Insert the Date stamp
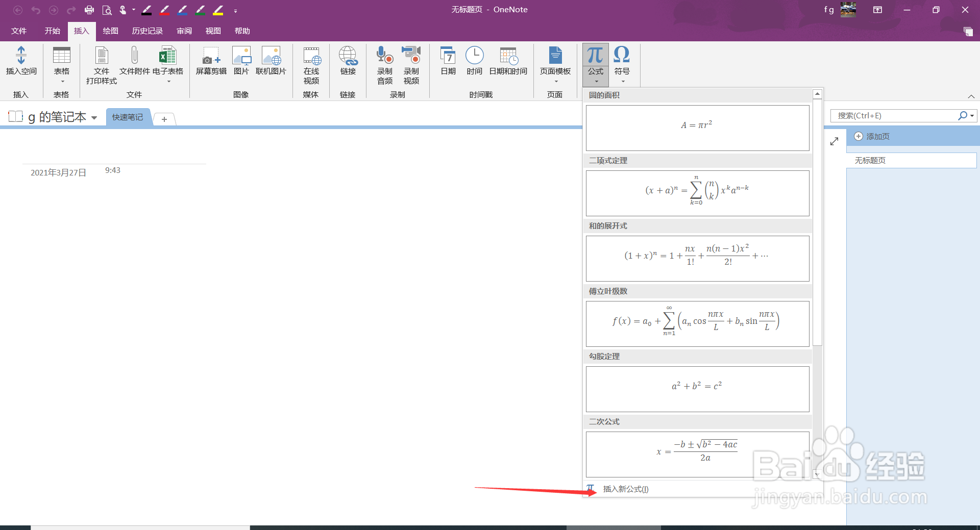Image resolution: width=980 pixels, height=530 pixels. click(x=448, y=61)
